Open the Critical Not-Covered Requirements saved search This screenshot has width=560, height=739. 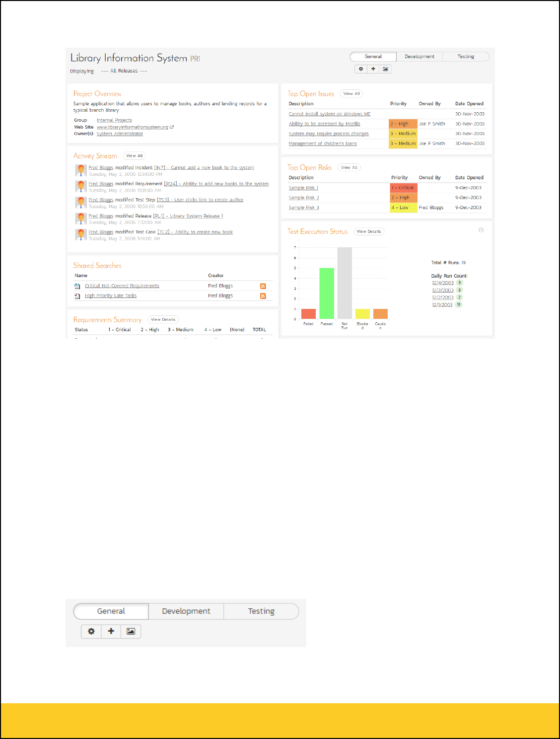pos(122,286)
